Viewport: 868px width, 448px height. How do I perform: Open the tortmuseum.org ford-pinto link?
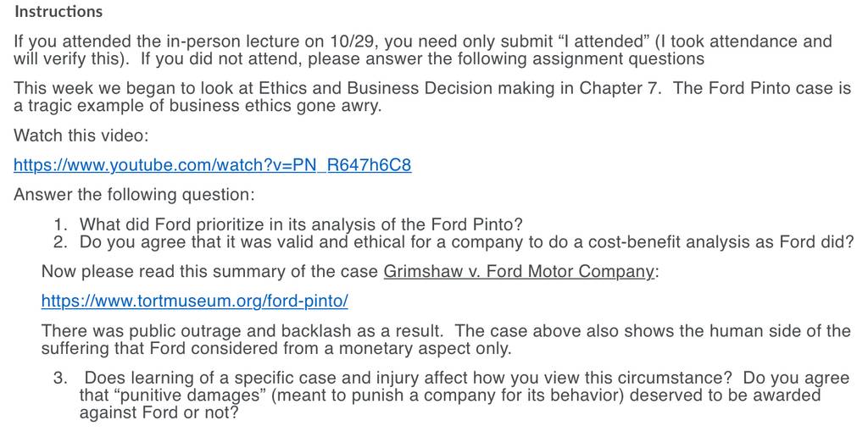(x=194, y=301)
